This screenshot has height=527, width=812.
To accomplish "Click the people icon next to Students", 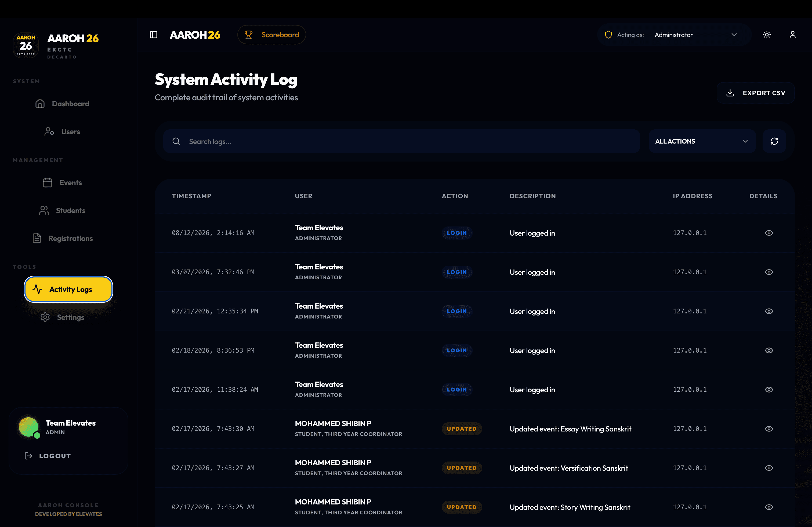I will tap(44, 211).
